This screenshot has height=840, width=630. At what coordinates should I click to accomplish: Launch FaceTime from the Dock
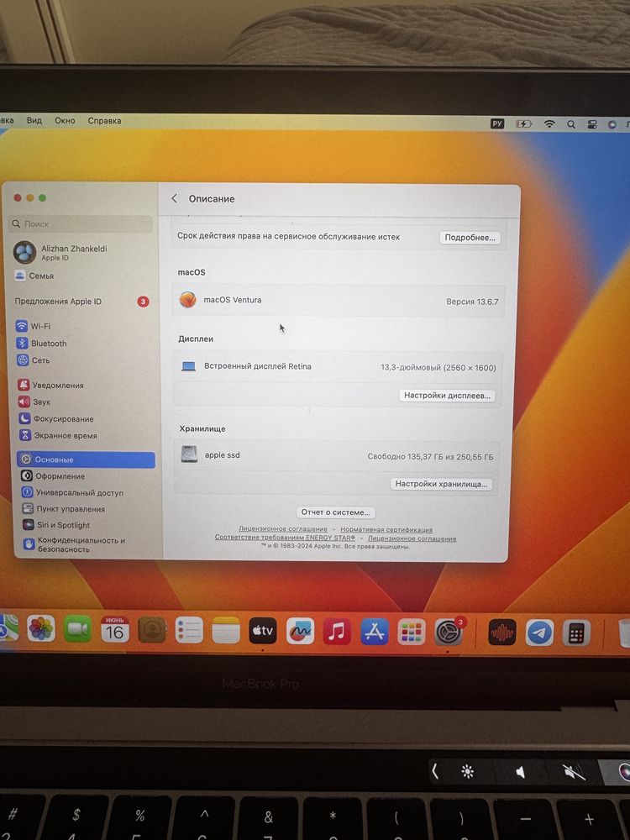[x=77, y=629]
